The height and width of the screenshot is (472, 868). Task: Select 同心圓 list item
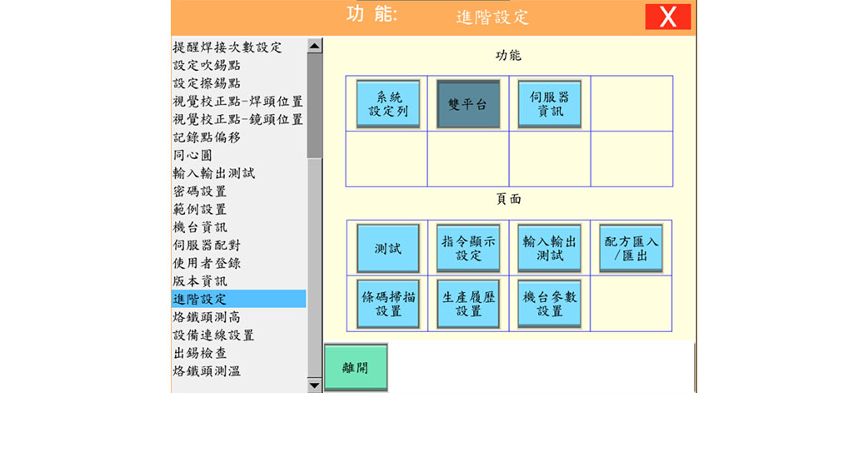[192, 156]
